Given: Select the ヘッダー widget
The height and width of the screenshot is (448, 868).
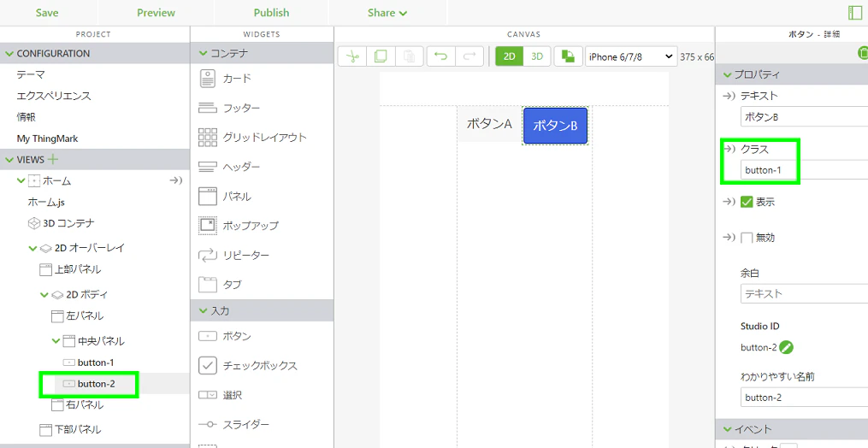Looking at the screenshot, I should (229, 167).
